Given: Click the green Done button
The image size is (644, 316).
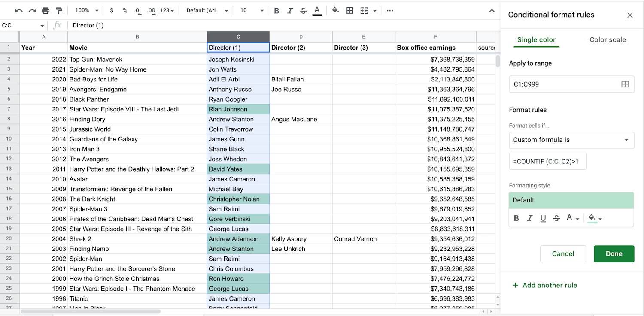Looking at the screenshot, I should (614, 254).
